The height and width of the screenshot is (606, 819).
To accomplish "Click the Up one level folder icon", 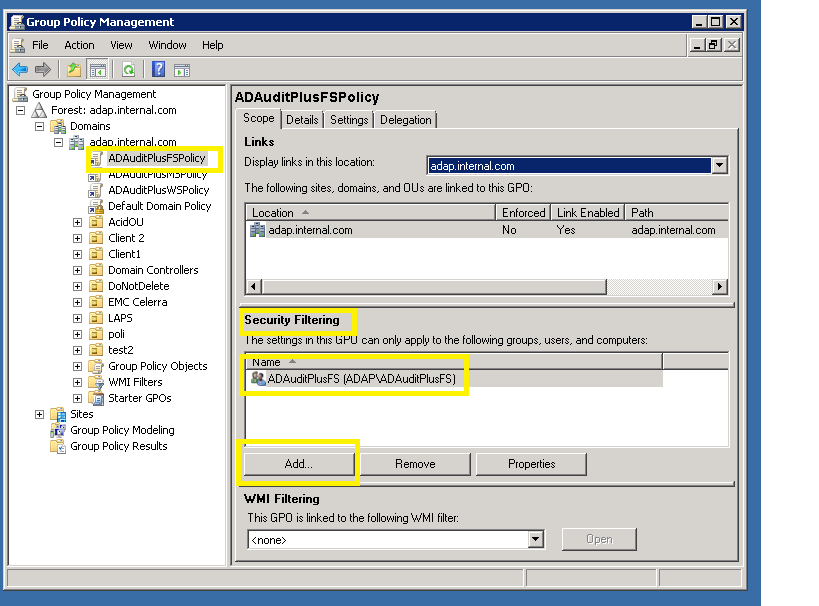I will [x=74, y=69].
